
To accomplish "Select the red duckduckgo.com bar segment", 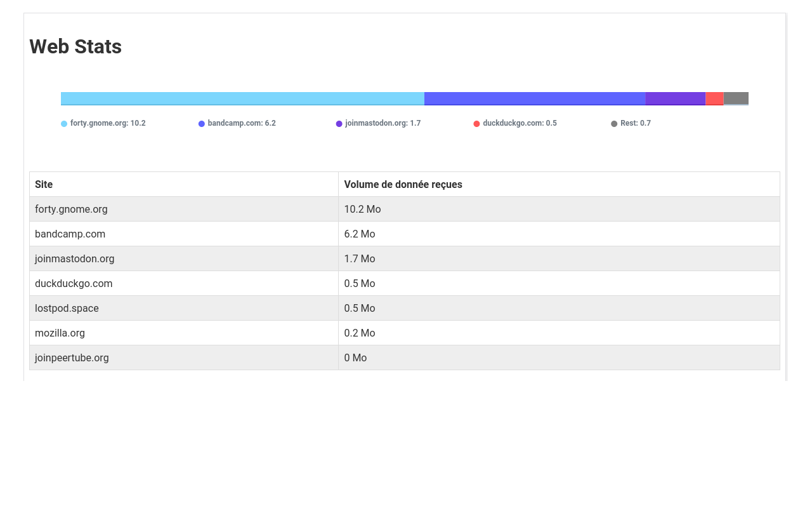I will (714, 98).
